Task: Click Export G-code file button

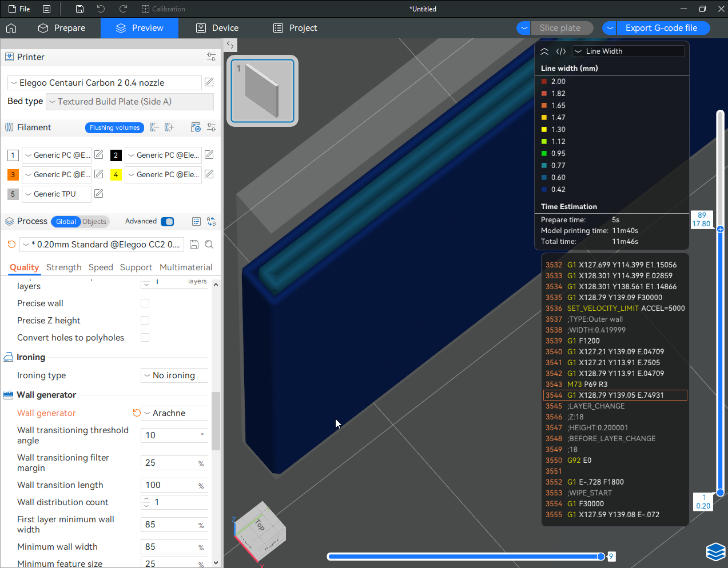Action: click(x=661, y=28)
